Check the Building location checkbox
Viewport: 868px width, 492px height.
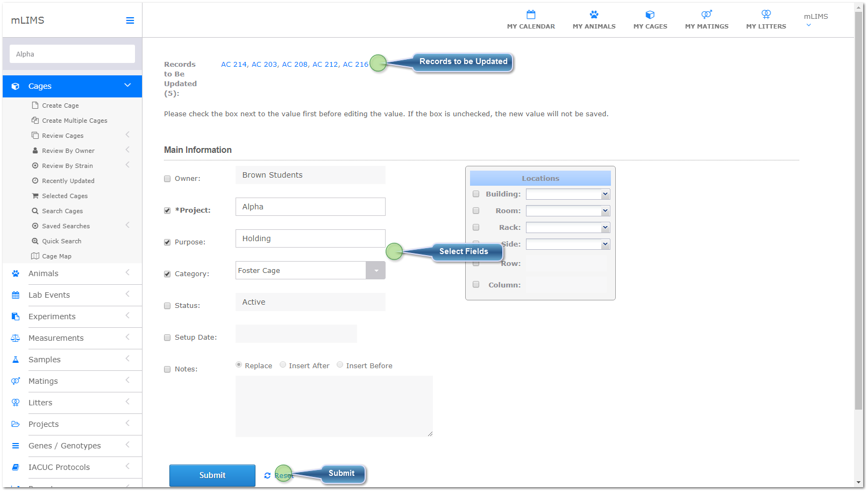476,194
